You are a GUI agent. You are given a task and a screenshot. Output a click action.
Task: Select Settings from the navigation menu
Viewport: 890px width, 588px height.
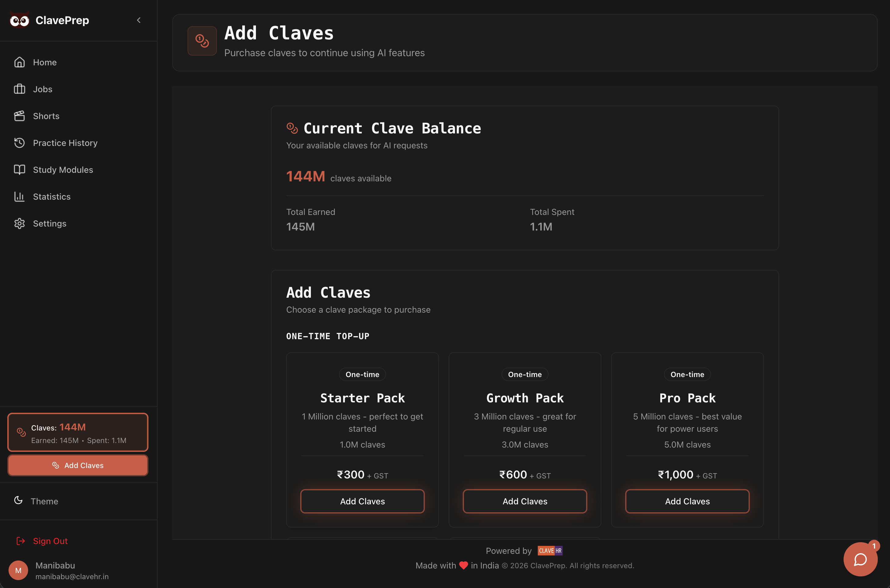pyautogui.click(x=49, y=223)
